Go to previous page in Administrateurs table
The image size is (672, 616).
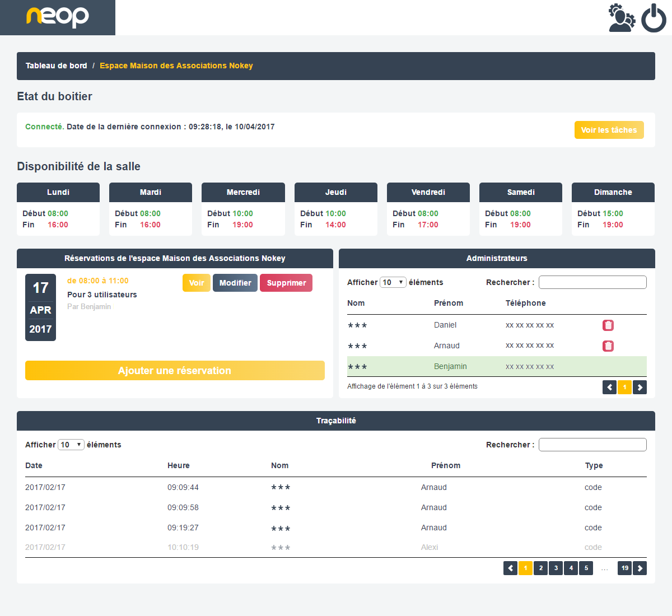pos(609,388)
